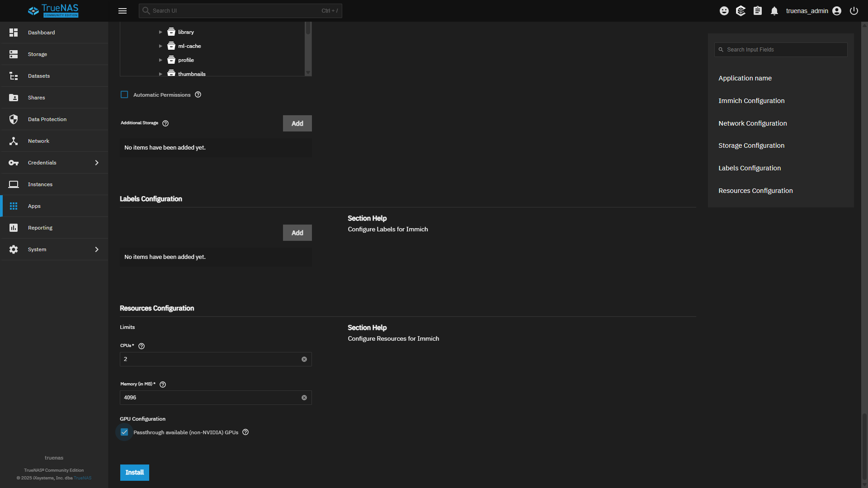The image size is (868, 488).
Task: Open the alerts bell icon
Action: 774,11
